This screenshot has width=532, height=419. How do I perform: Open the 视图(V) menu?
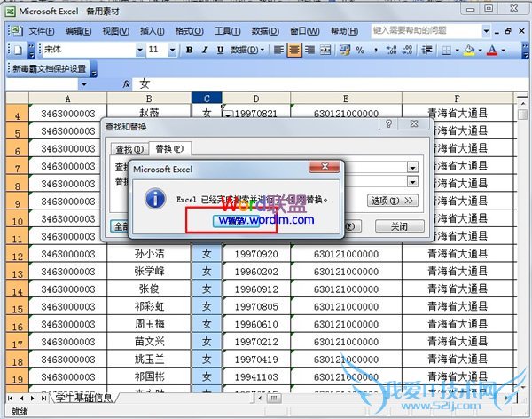pos(115,31)
